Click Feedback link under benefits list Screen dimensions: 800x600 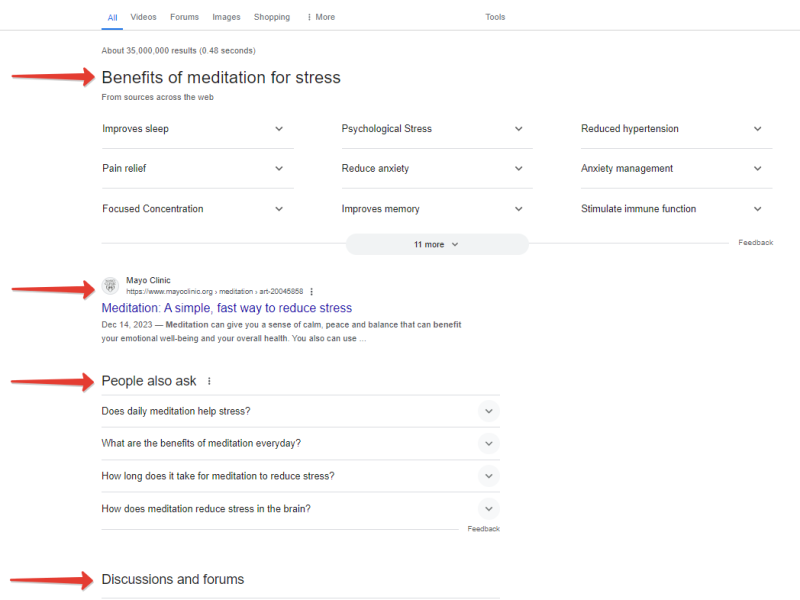(x=755, y=243)
